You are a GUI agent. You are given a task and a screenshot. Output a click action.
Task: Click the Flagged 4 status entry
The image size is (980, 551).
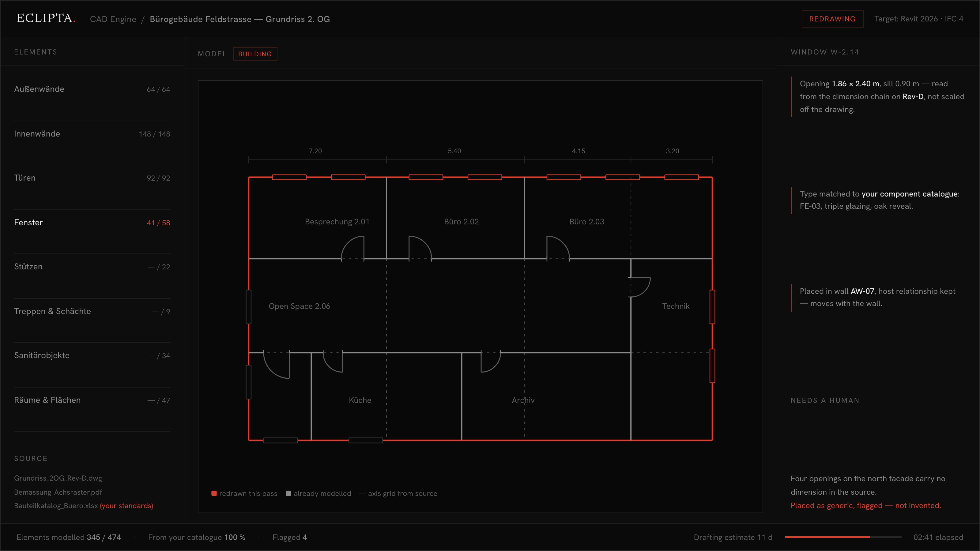(289, 537)
